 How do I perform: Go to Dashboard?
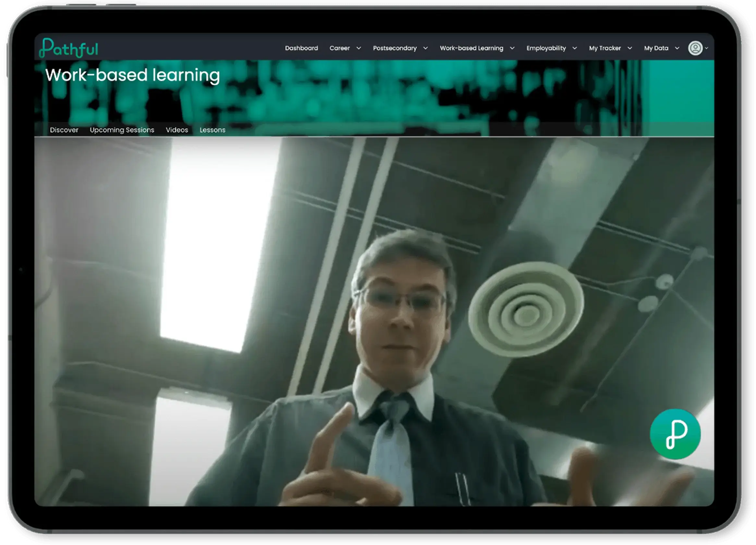[301, 48]
